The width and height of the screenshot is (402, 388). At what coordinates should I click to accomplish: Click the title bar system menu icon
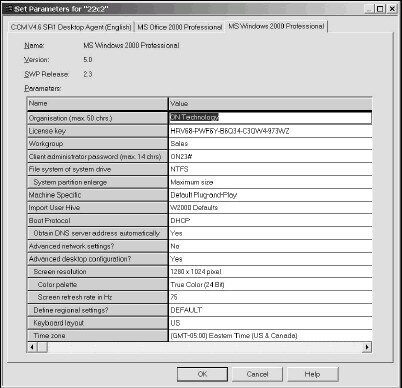tap(9, 9)
